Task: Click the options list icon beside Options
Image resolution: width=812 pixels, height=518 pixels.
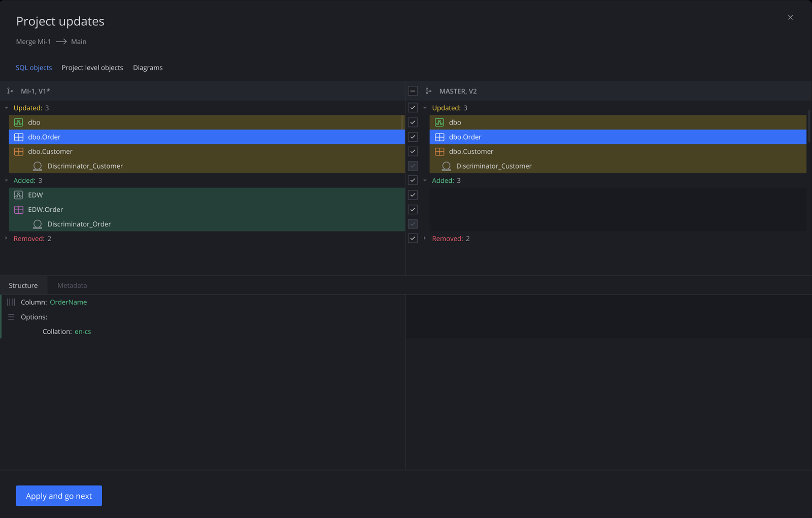Action: [11, 317]
